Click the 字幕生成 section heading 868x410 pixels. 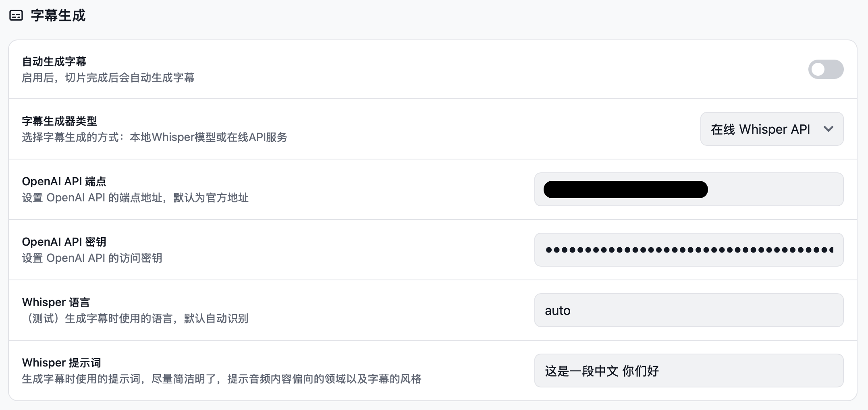click(58, 16)
